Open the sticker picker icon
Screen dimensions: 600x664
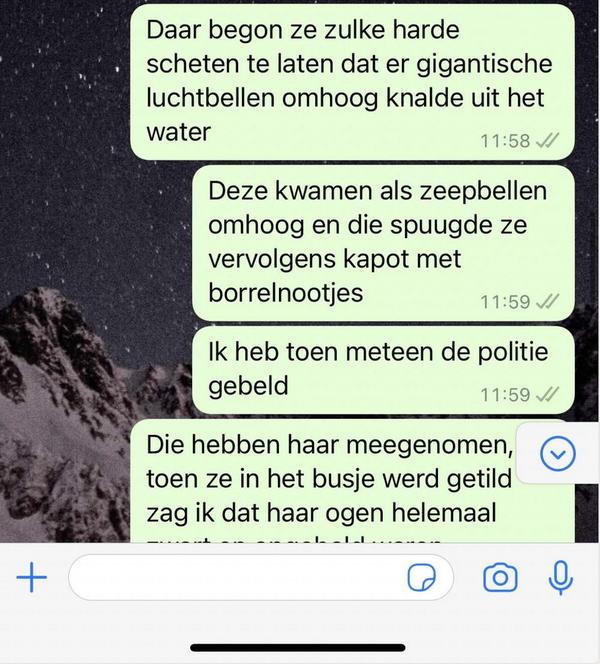click(421, 577)
